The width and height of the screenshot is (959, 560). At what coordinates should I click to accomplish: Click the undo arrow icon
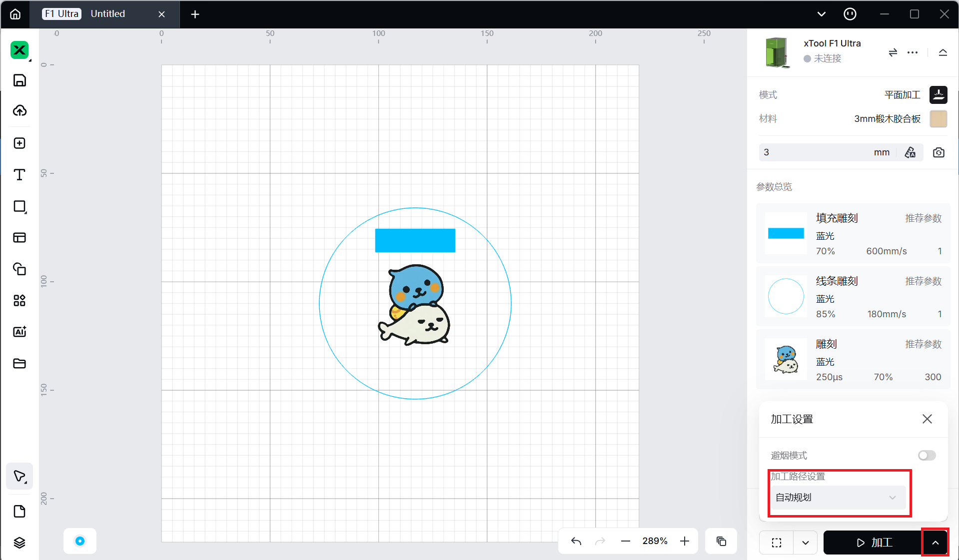576,541
